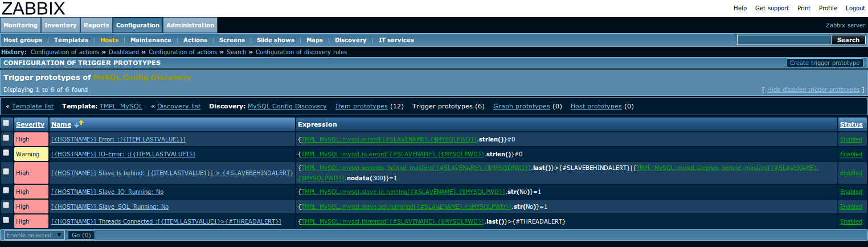
Task: Open the Profile link
Action: pos(828,8)
